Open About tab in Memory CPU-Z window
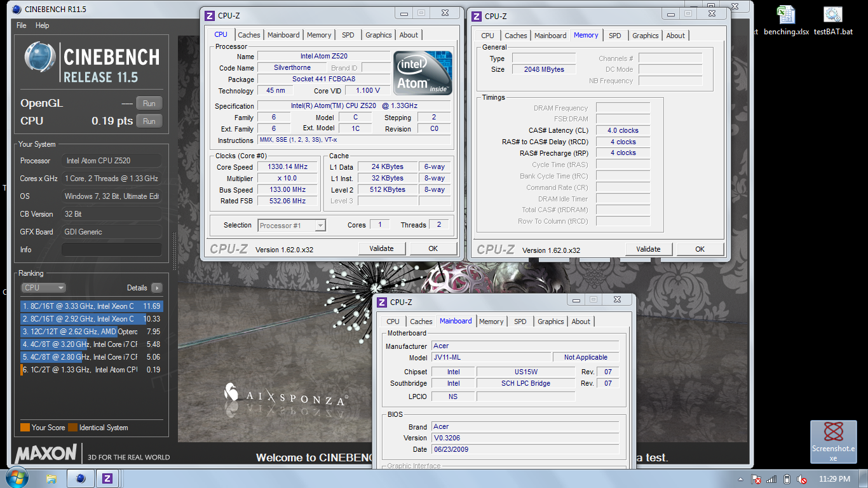 (x=675, y=36)
